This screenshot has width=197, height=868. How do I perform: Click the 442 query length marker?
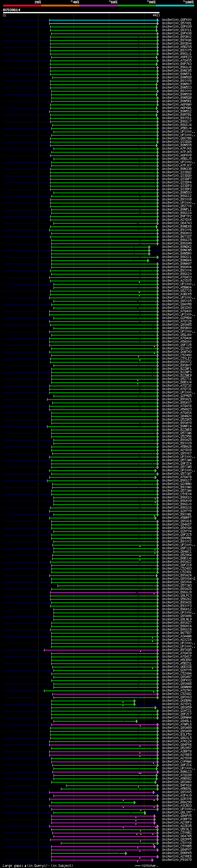coord(155,15)
